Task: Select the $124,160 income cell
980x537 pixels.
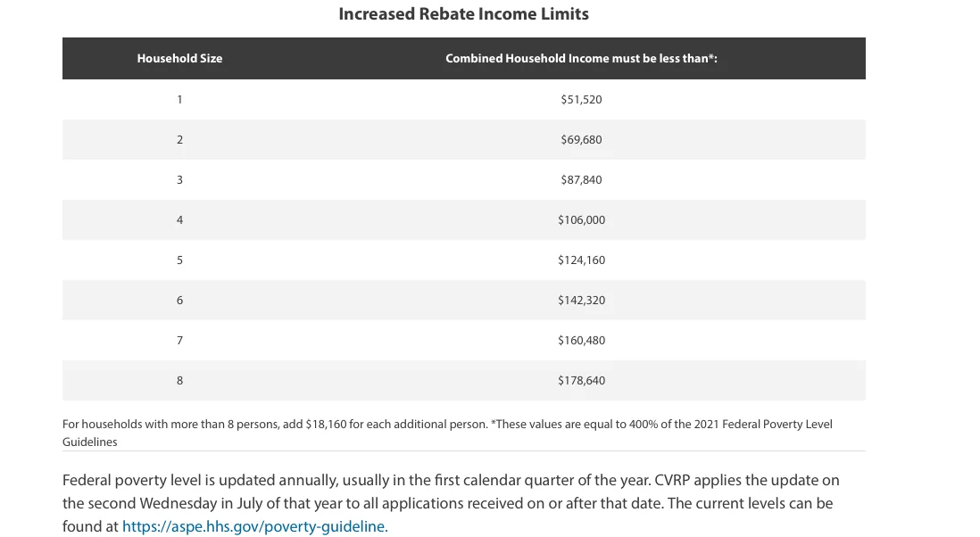Action: (581, 260)
